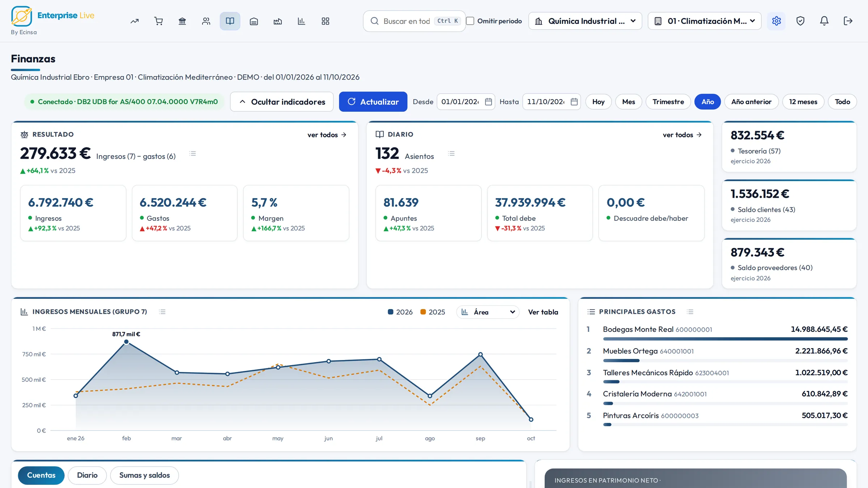The width and height of the screenshot is (868, 488).
Task: Open Principales Gastos options icon
Action: [690, 312]
